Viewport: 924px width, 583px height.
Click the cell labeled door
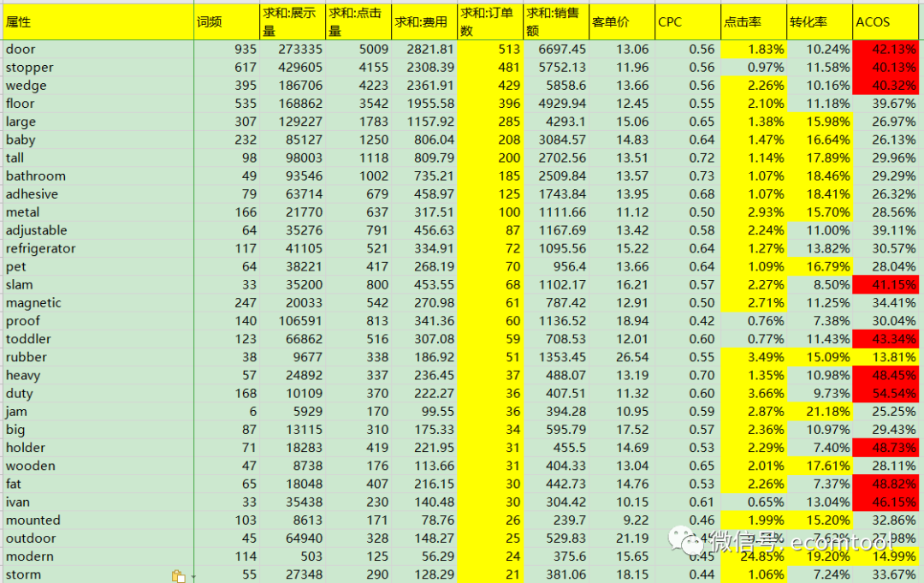click(98, 50)
